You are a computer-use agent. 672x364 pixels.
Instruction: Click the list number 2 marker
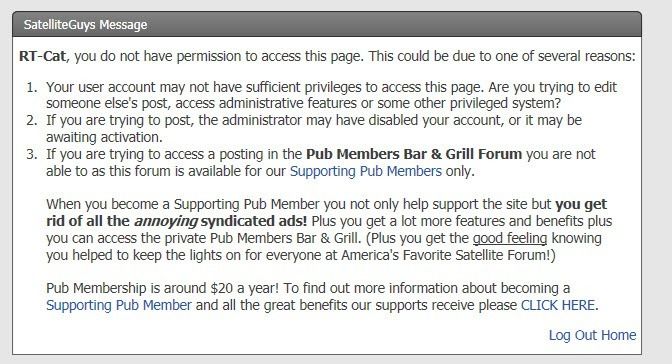coord(32,120)
